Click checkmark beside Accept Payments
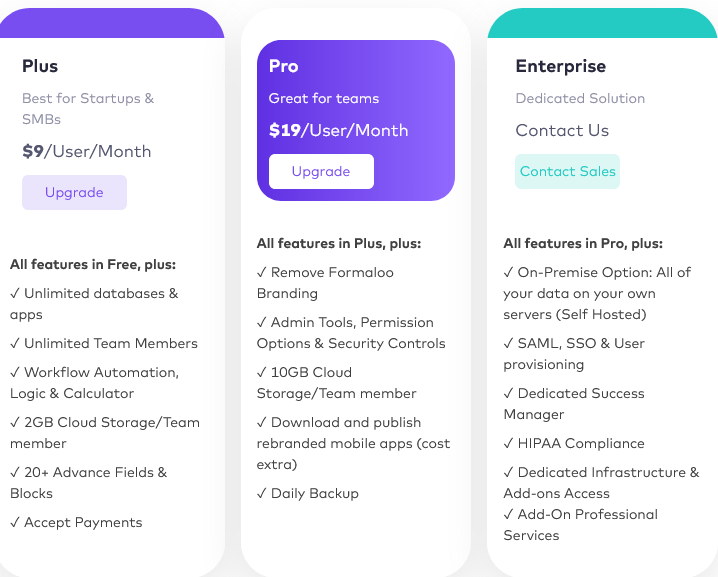The image size is (718, 577). coord(15,522)
